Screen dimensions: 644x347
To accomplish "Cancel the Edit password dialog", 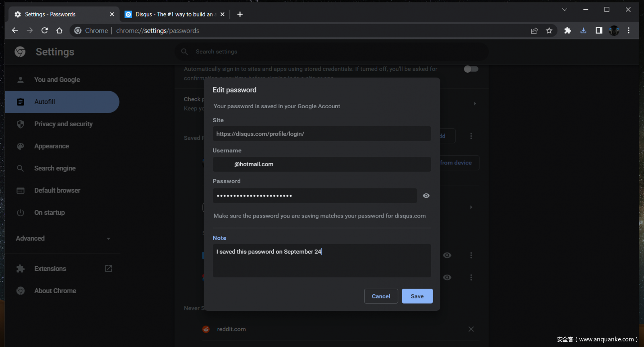I will coord(381,296).
